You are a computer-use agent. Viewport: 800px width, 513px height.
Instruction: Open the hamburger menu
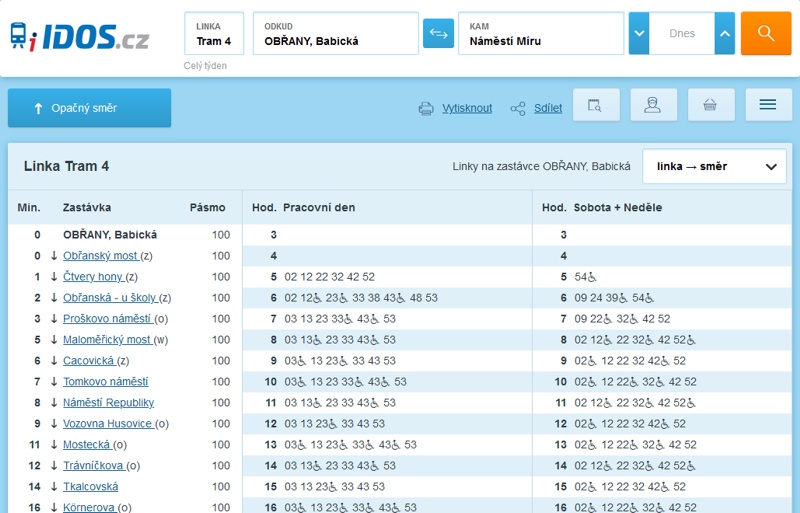tap(768, 106)
